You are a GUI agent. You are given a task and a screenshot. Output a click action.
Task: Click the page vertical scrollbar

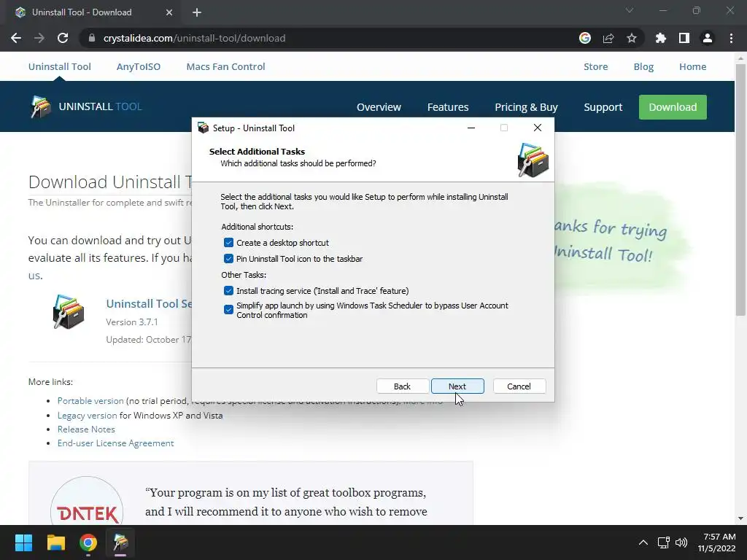click(740, 189)
